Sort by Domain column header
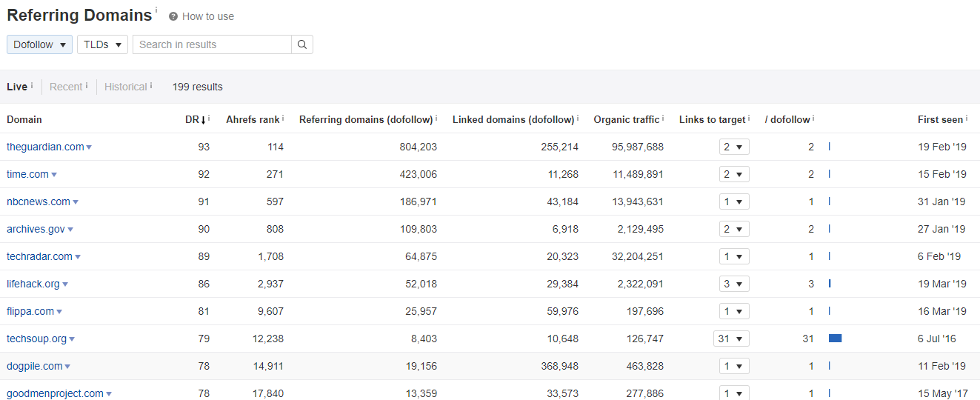This screenshot has width=980, height=400. [24, 119]
